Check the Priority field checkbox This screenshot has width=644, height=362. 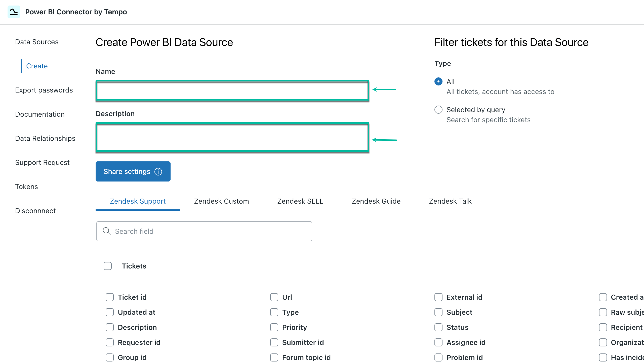pos(274,327)
